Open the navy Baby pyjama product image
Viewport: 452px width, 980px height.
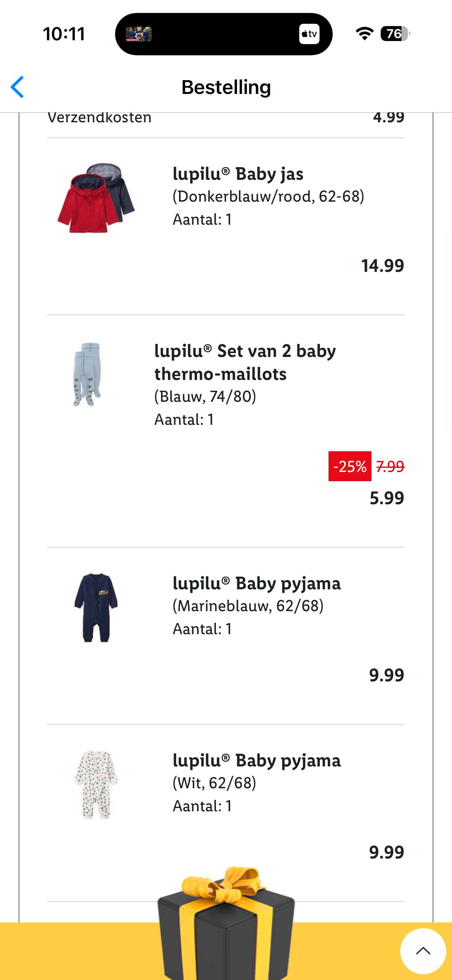(x=96, y=607)
